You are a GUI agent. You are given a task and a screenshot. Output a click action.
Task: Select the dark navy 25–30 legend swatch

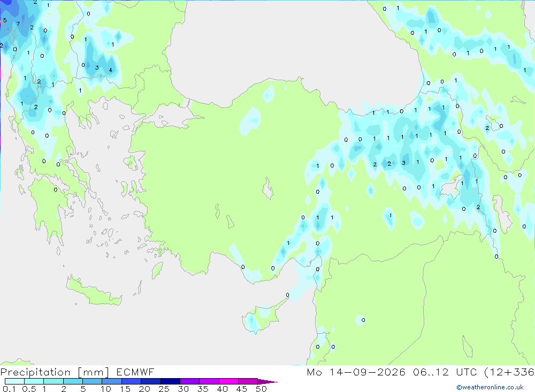170,381
